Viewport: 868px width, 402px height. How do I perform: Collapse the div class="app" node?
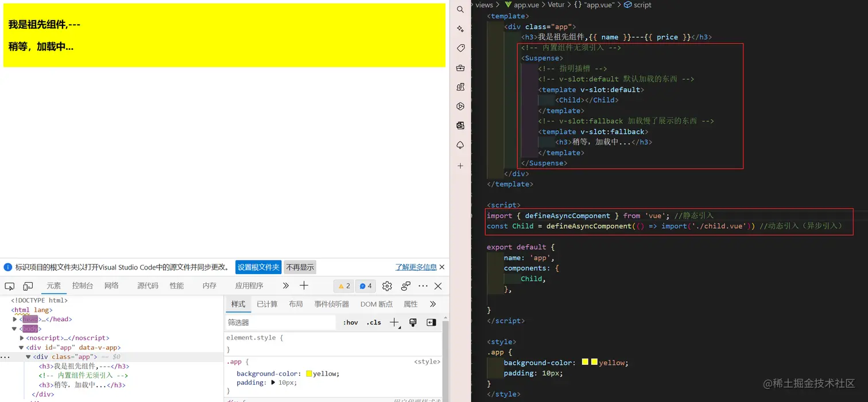[x=28, y=357]
